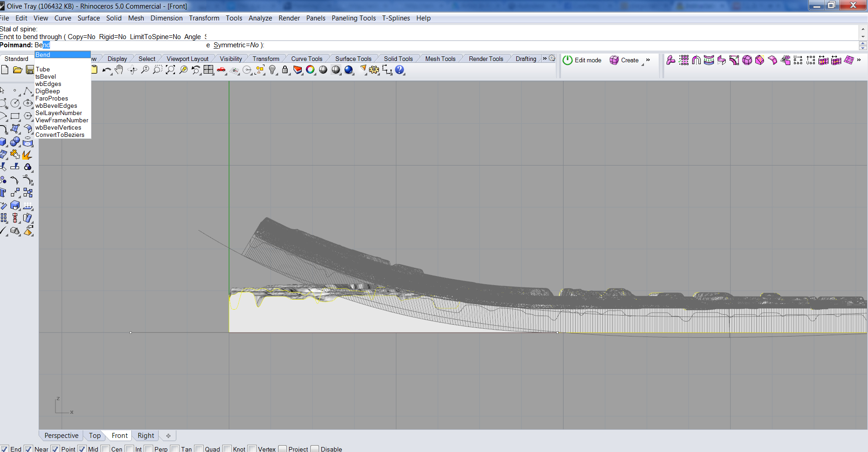Click the Undo arrow icon
The image size is (868, 452).
[x=107, y=70]
